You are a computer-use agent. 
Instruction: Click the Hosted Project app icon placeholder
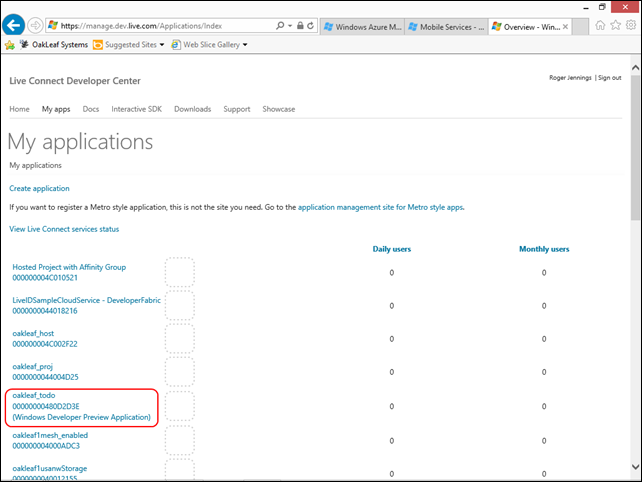[180, 272]
